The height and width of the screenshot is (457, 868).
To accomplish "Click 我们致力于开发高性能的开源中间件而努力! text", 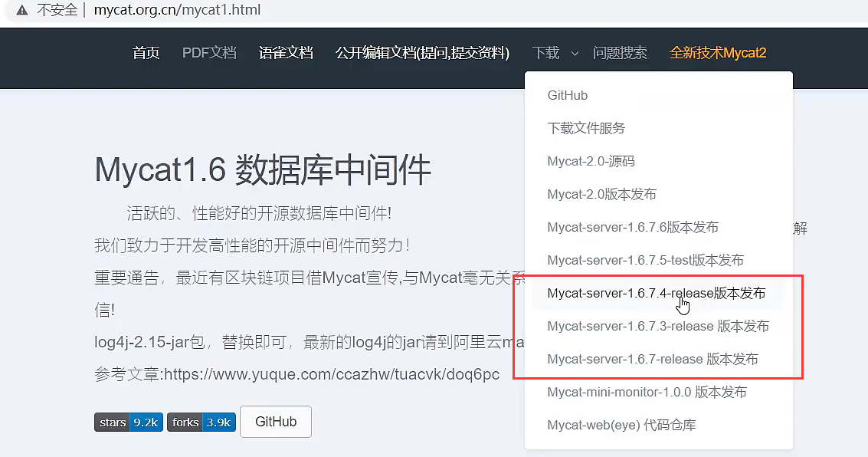I will click(252, 245).
